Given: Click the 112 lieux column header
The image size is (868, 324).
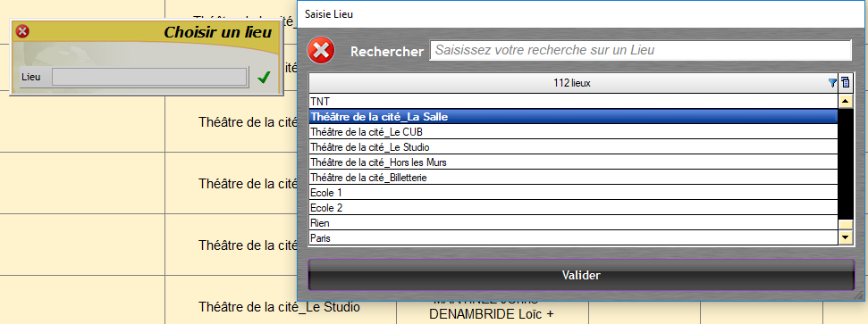Looking at the screenshot, I should (574, 84).
